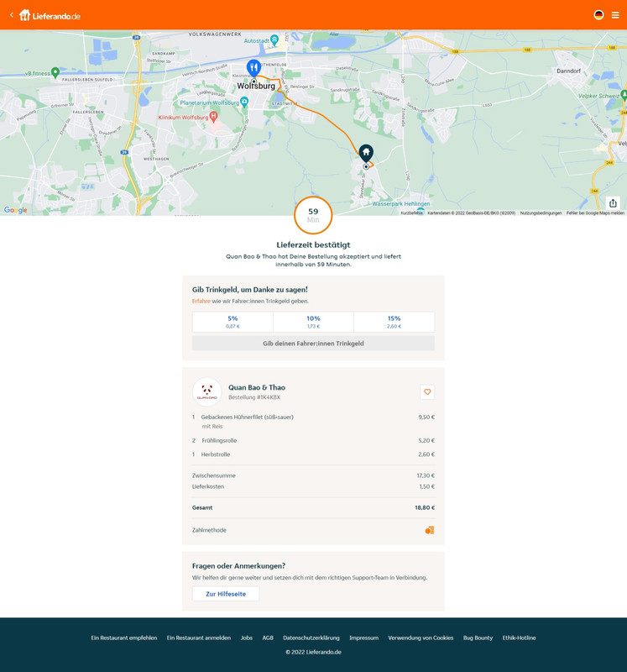
Task: Click the Zwischensumme 17,30 € value
Action: pos(426,475)
